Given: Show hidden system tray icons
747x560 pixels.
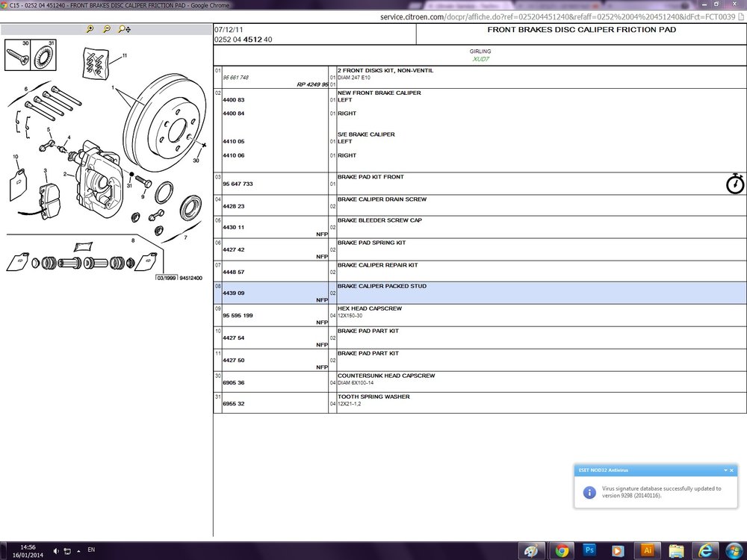Looking at the screenshot, I should [x=78, y=551].
